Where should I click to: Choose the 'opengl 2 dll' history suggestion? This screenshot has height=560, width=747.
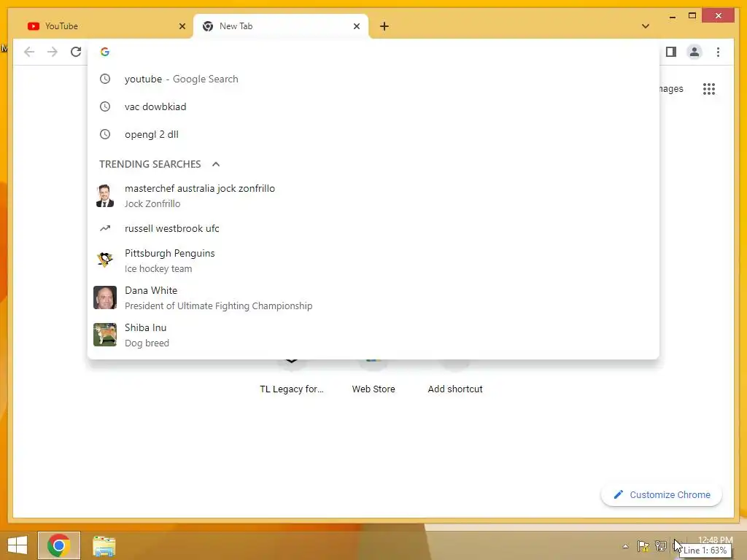pos(373,134)
